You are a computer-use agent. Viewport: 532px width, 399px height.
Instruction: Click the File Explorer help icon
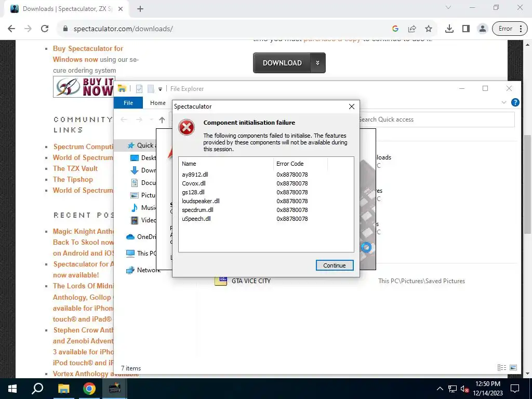click(515, 102)
